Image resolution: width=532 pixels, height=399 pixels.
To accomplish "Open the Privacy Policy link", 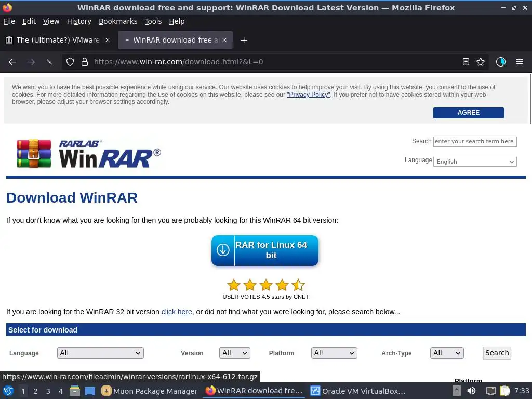I will [309, 95].
